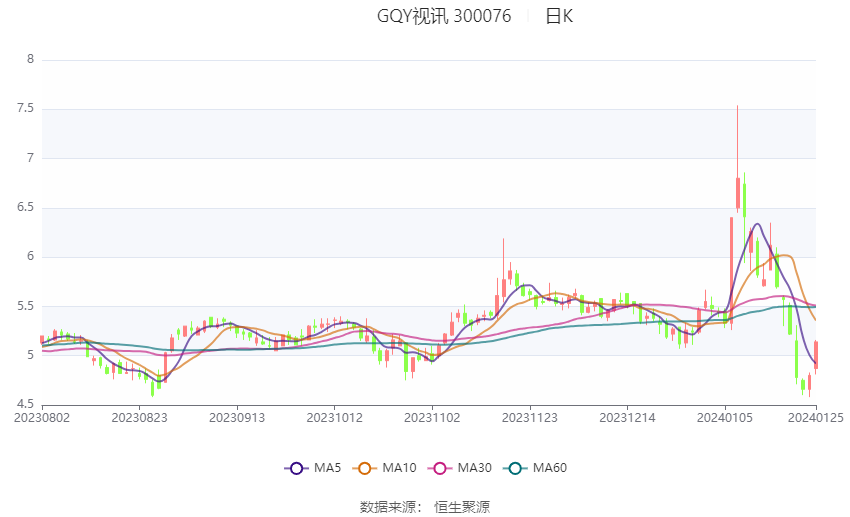Click the y-axis label 6

[30, 257]
